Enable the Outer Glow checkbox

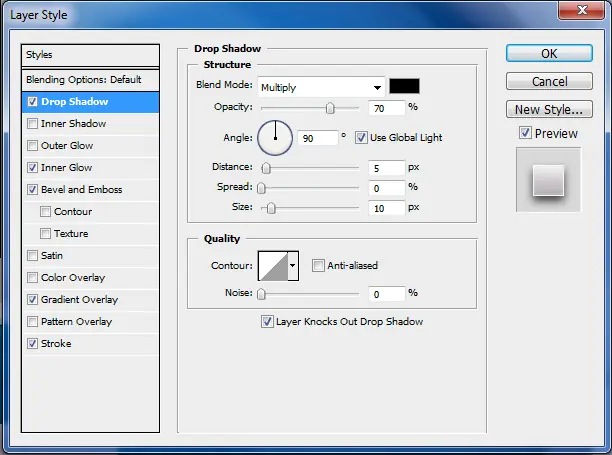click(32, 146)
